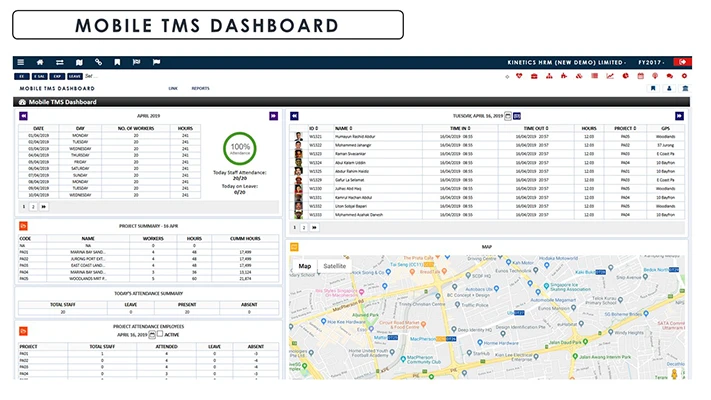Click the bookmark icon in dark top bar

117,62
